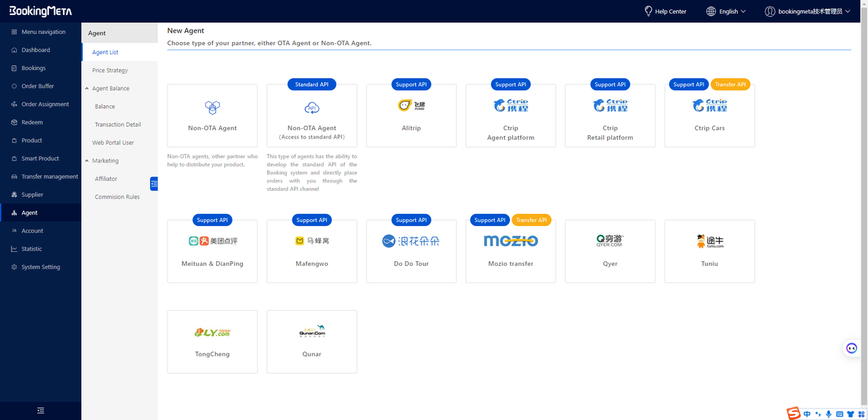This screenshot has width=868, height=420.
Task: Select the Qunar agent logo
Action: tap(312, 331)
